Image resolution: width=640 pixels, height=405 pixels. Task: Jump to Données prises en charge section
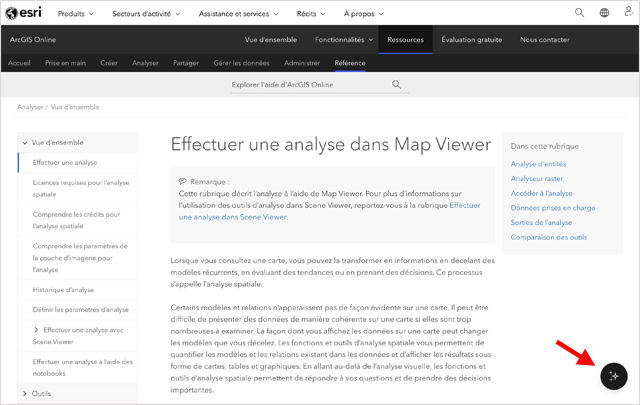click(553, 208)
